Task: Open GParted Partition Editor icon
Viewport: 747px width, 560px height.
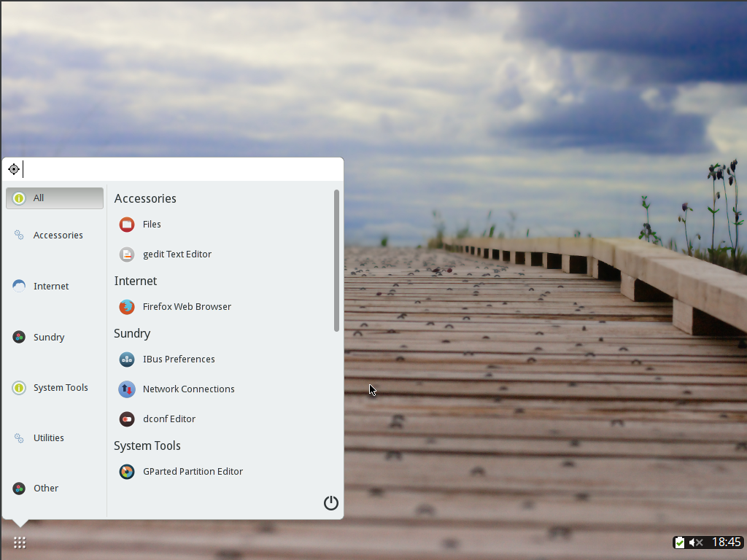Action: coord(127,472)
